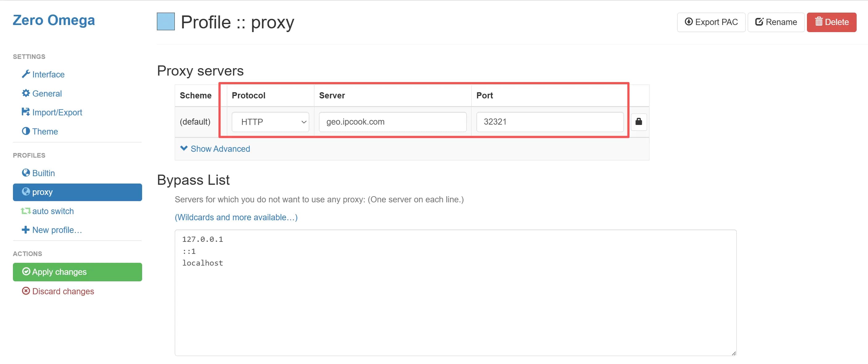Click the plus icon beside New profile
Viewport: 868px width, 364px height.
click(x=26, y=230)
